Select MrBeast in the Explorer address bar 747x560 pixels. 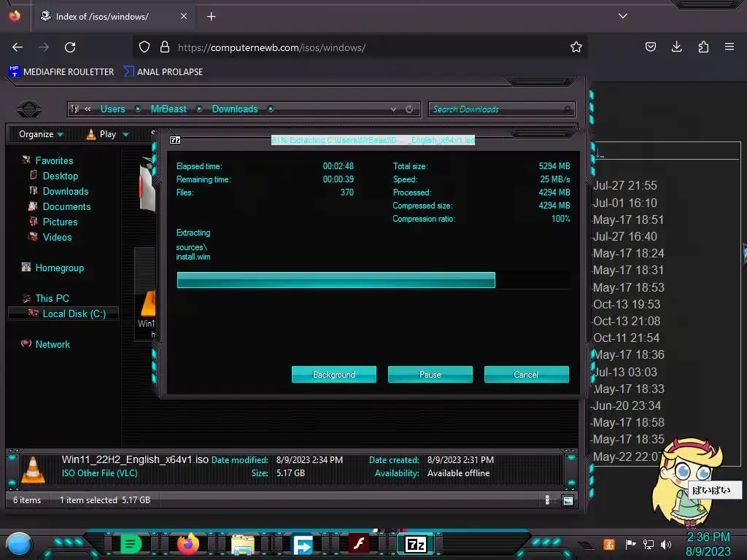point(169,109)
